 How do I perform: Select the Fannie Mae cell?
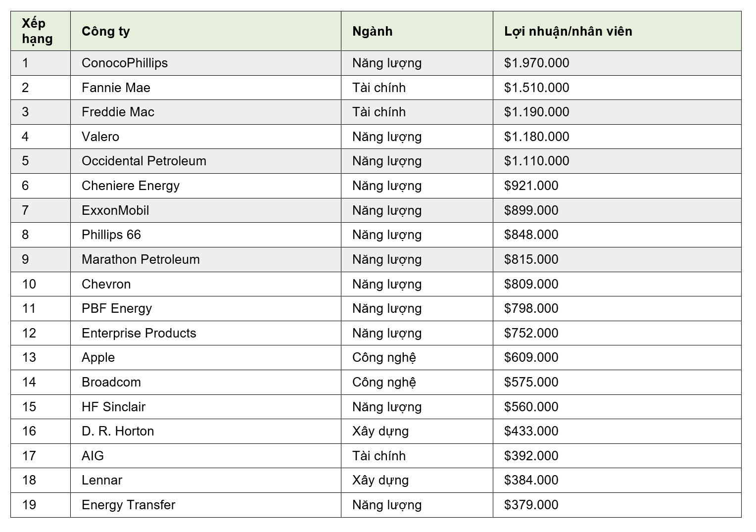[x=116, y=88]
